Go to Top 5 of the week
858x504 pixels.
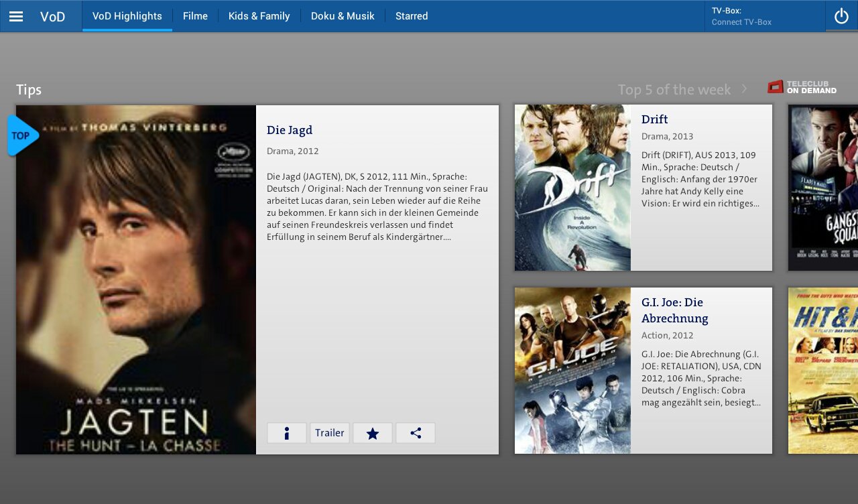click(674, 90)
